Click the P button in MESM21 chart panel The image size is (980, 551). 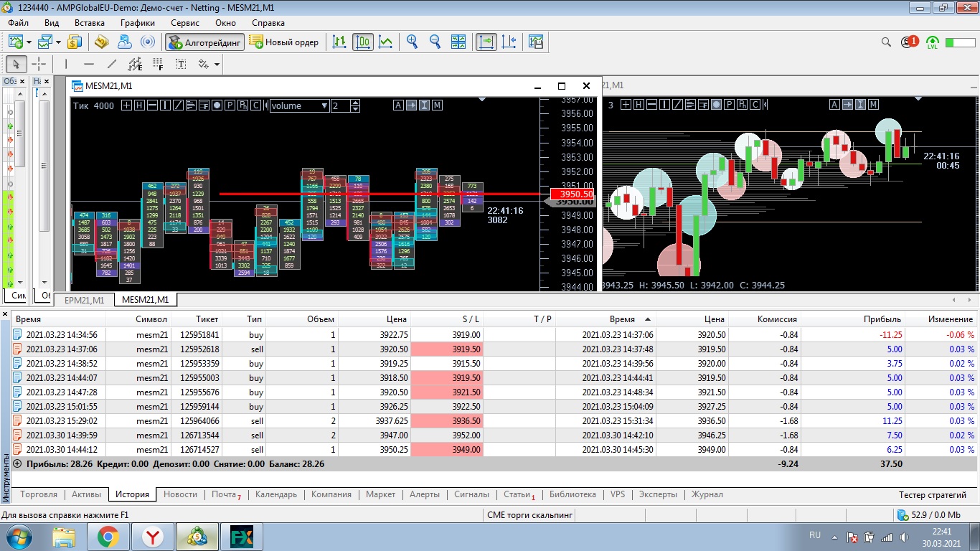tap(230, 105)
